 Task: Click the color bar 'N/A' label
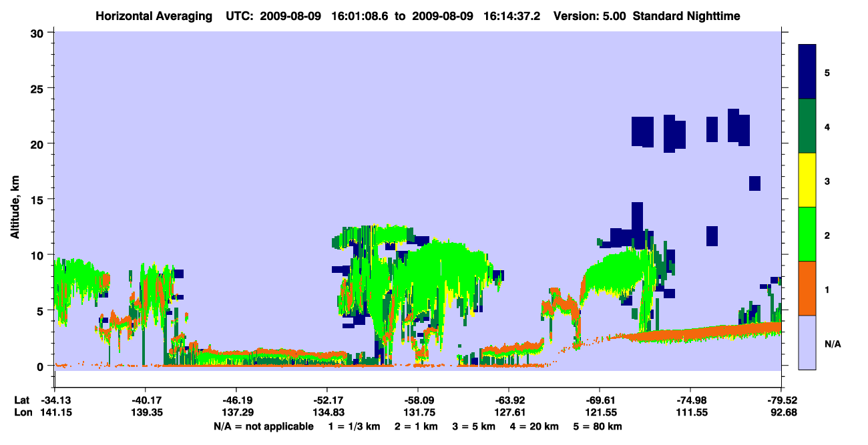832,344
